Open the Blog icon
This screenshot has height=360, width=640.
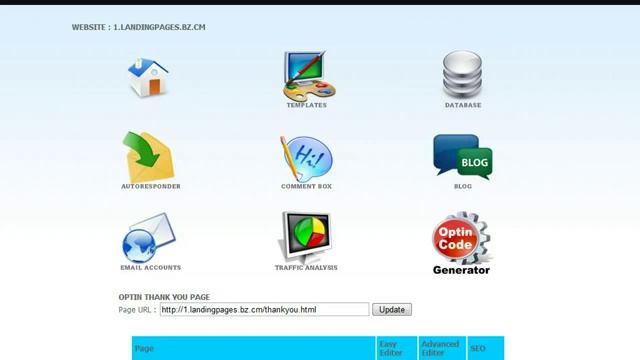[463, 157]
